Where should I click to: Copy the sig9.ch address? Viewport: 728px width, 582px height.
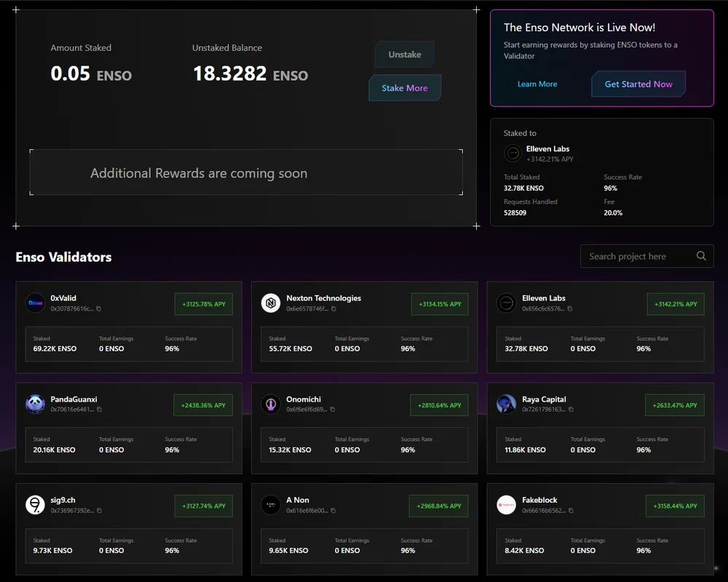tap(99, 511)
